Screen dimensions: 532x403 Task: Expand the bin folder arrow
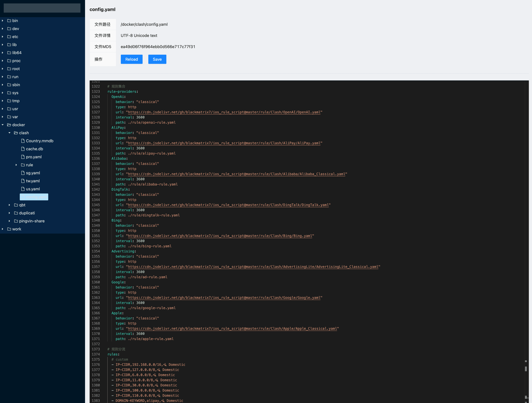tap(3, 21)
